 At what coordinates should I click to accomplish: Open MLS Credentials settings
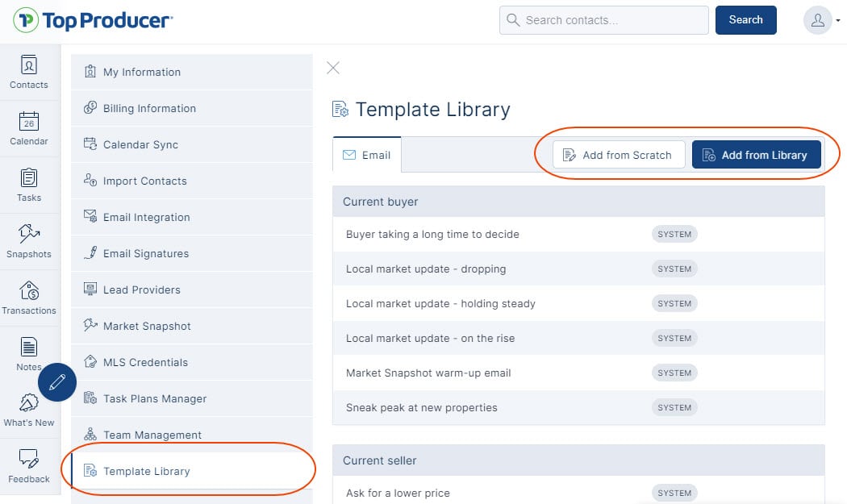coord(192,362)
